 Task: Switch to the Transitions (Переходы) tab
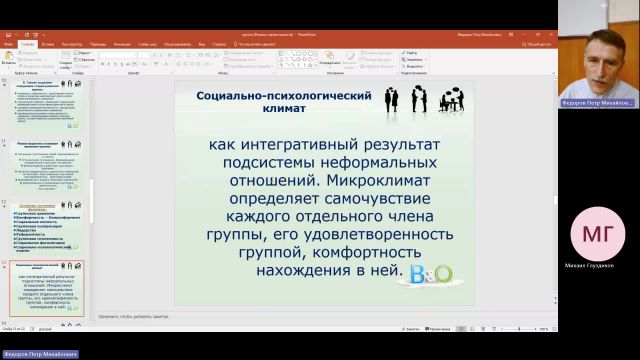[98, 44]
